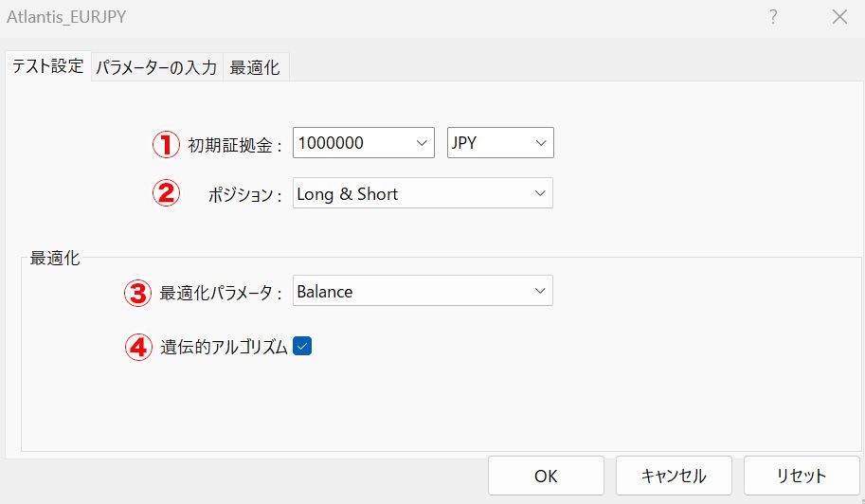Screen dimensions: 865x504
Task: Click the red circled number 1 marker
Action: (x=166, y=144)
